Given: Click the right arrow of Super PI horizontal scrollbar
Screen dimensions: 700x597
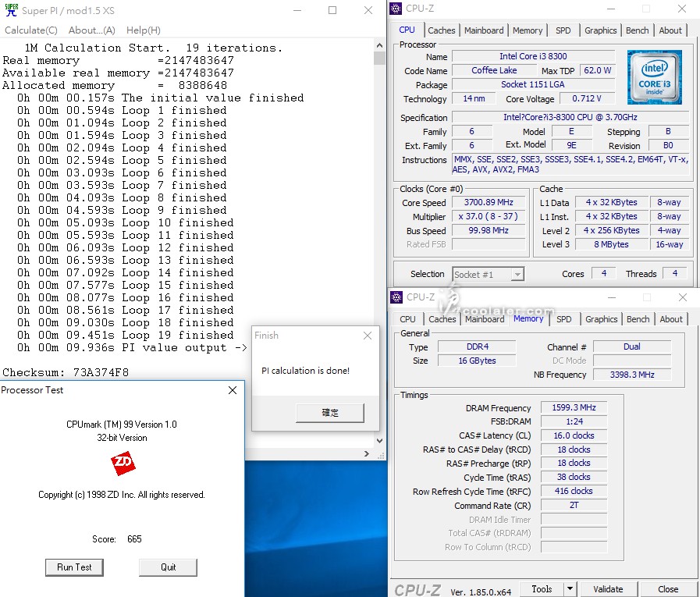Looking at the screenshot, I should (367, 453).
